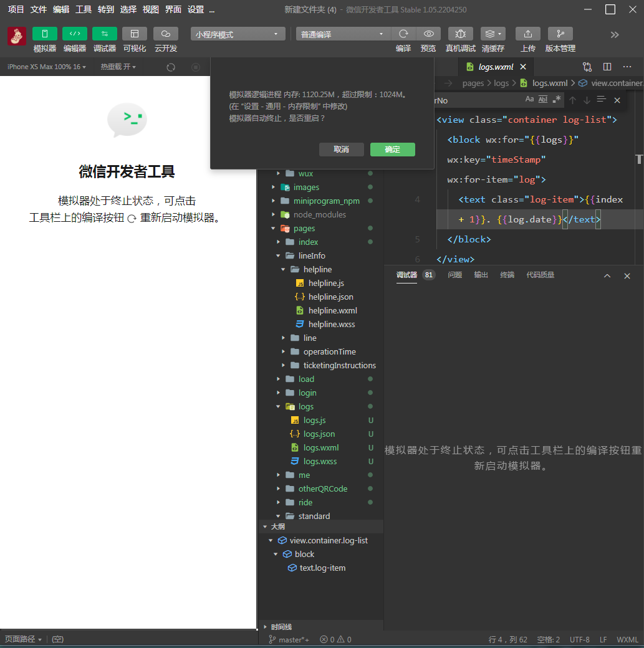Toggle the editor panel button

pos(74,34)
